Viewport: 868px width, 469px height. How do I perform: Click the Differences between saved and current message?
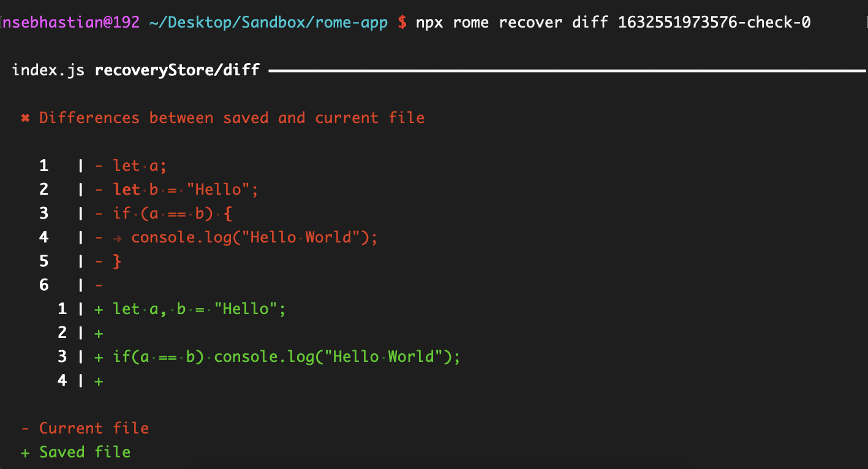coord(232,118)
